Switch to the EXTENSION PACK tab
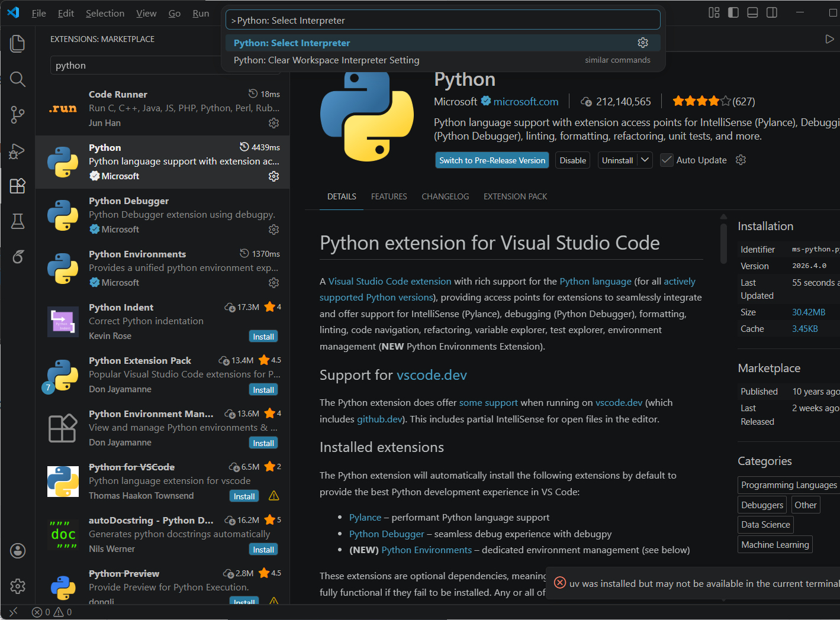This screenshot has width=840, height=620. (515, 196)
